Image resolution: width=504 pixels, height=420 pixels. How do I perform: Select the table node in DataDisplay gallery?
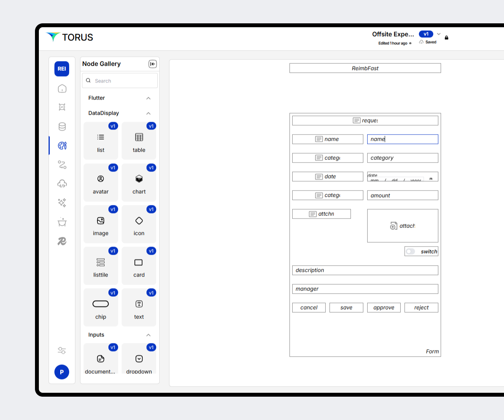(139, 141)
